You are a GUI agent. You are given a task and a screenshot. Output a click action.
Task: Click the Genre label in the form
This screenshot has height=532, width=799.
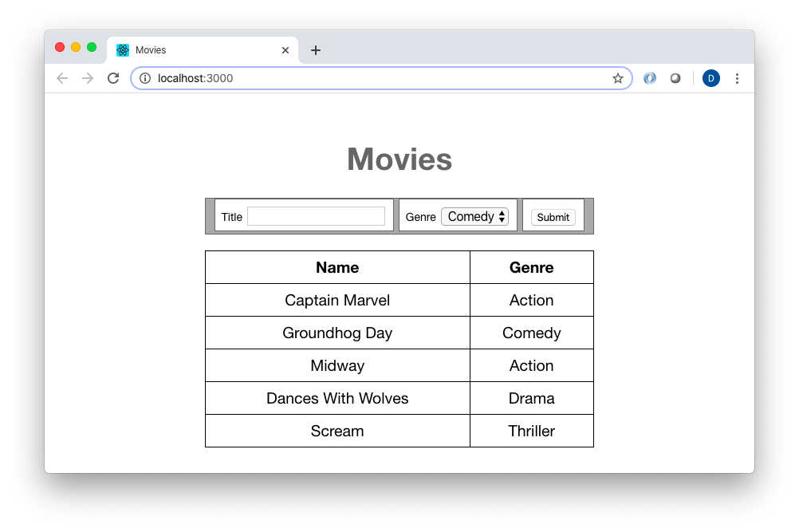tap(420, 217)
